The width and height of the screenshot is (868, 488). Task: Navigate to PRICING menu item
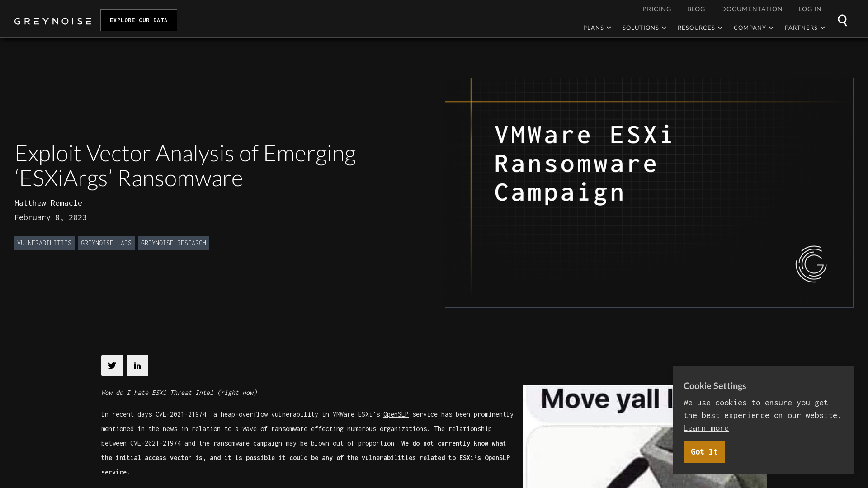pos(657,9)
